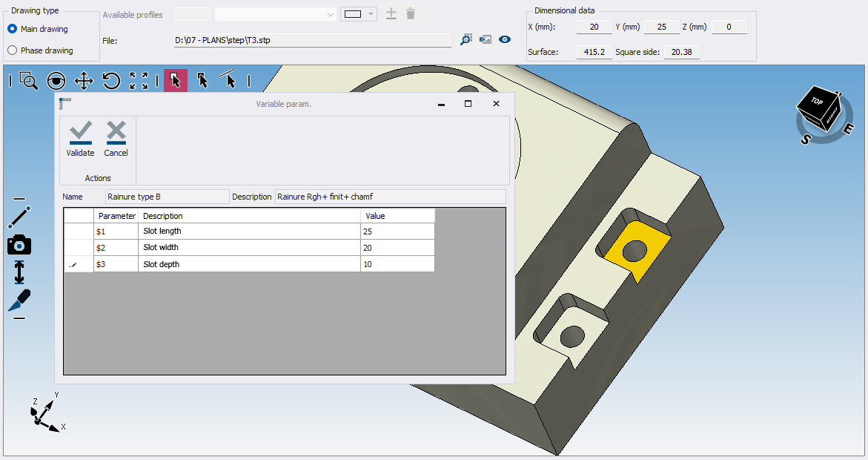Screen dimensions: 868x460
Task: Toggle the eye visibility icon beside file path
Action: 505,40
